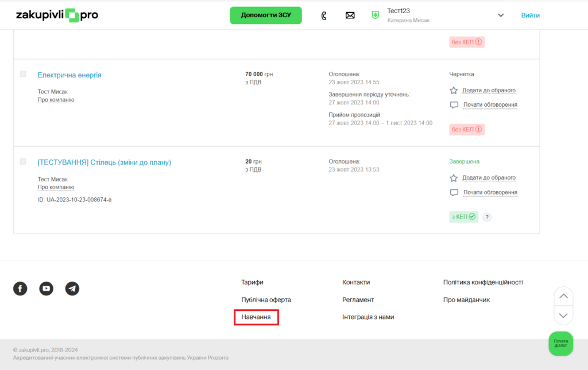Open the Telegram social icon in footer
Viewport: 588px width, 370px height.
[72, 289]
